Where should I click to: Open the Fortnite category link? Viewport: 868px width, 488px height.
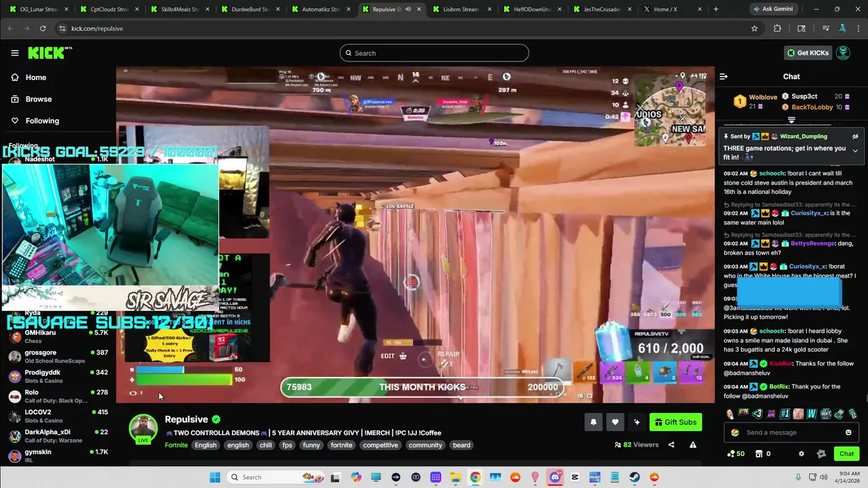(176, 445)
